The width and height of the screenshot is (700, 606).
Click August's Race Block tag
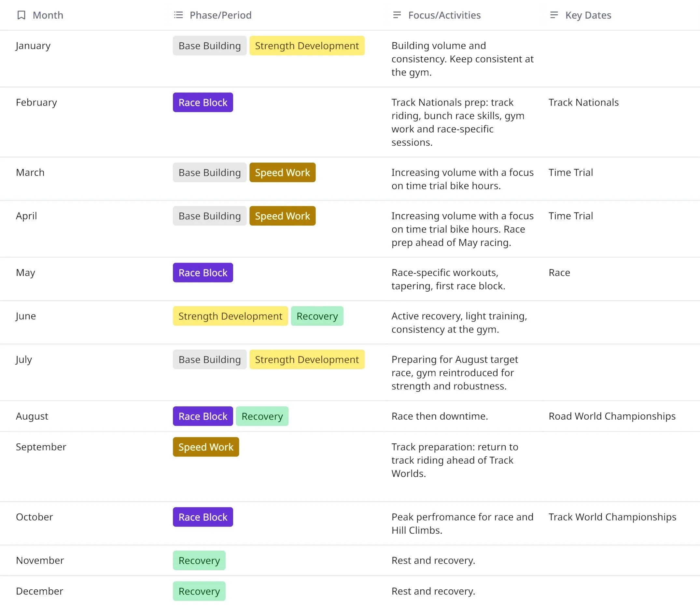(203, 416)
